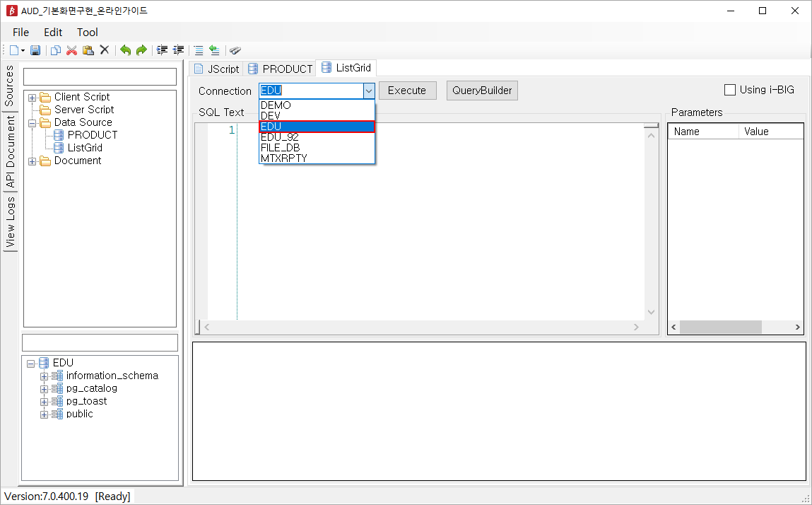
Task: Open the New icon's dropdown arrow
Action: tap(23, 51)
